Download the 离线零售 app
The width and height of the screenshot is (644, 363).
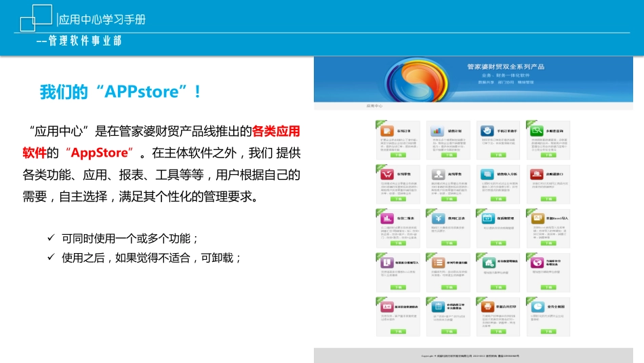[449, 199]
